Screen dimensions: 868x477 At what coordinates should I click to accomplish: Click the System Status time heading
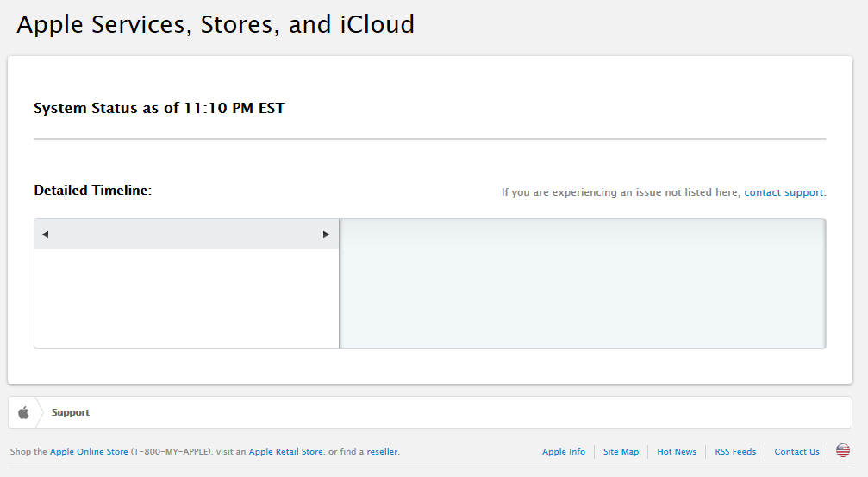[x=159, y=109]
